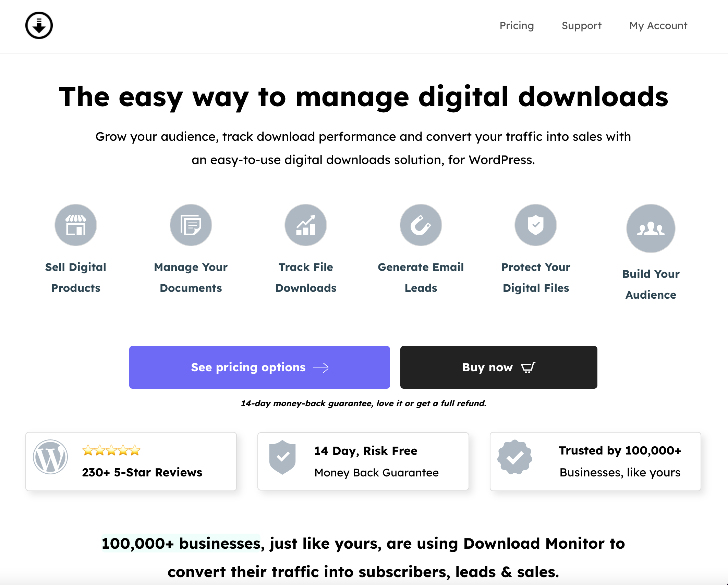728x585 pixels.
Task: Click the Sell Digital Products storefront icon
Action: tap(76, 225)
